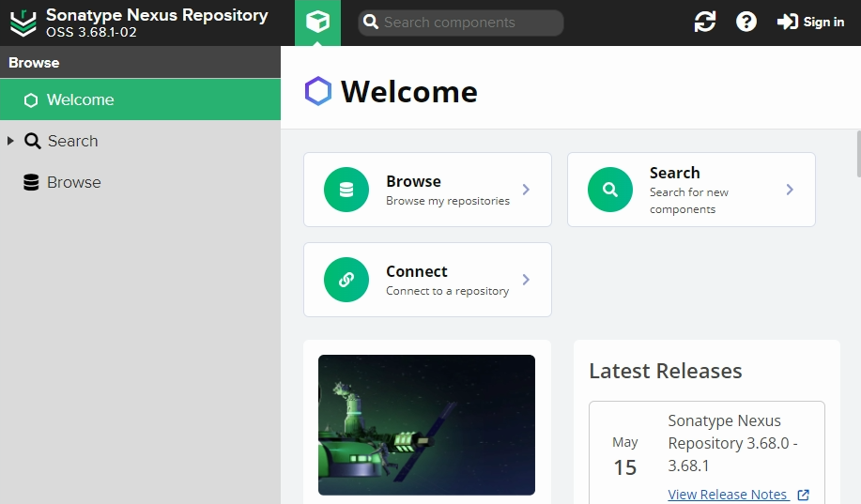The width and height of the screenshot is (861, 504).
Task: Click the hexagon icon beside Welcome sidebar item
Action: (31, 99)
